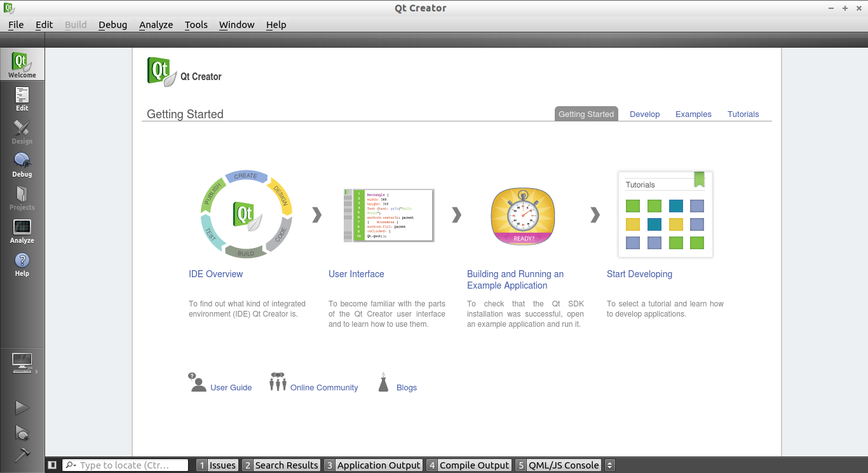The width and height of the screenshot is (868, 473).
Task: Click the Tutorials grid thumbnail image
Action: coord(665,214)
